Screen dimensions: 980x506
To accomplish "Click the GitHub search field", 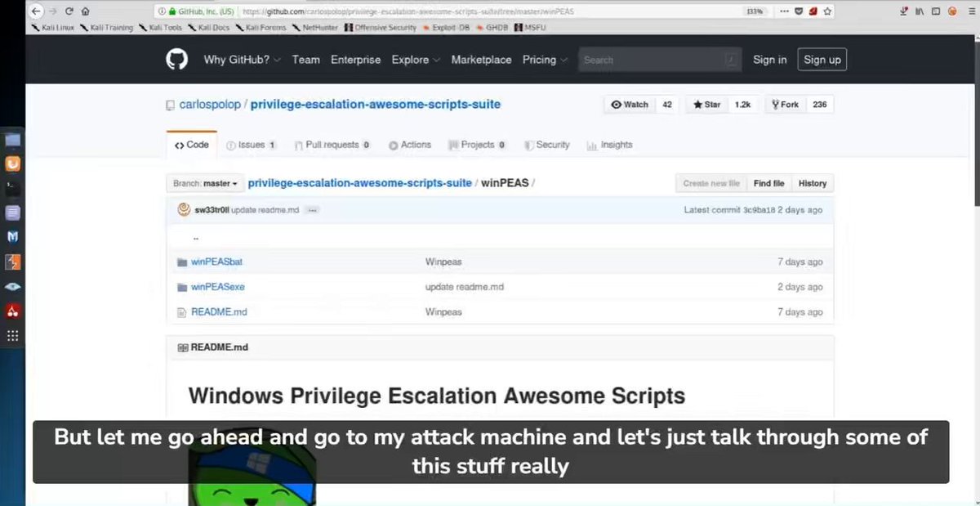I will click(660, 60).
